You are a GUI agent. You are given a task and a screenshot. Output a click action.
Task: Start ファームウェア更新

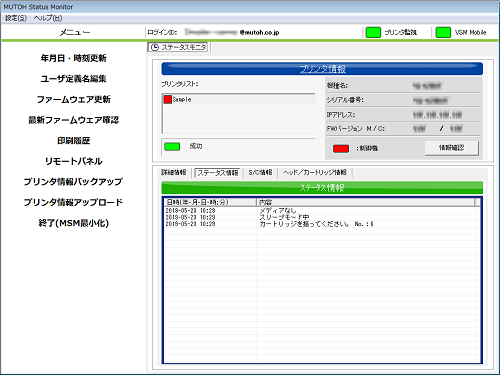(73, 99)
